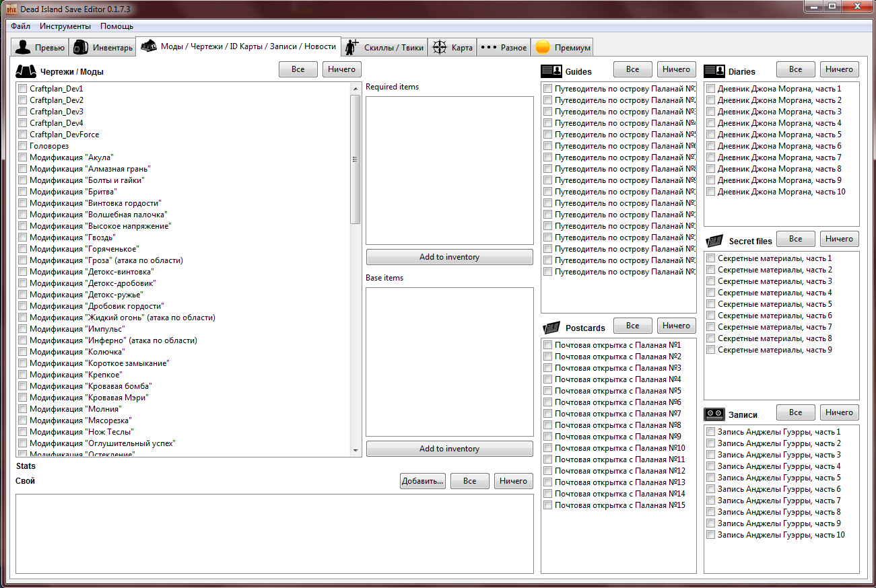Enable Секретные материалы, часть 9
This screenshot has width=876, height=588.
pyautogui.click(x=711, y=350)
